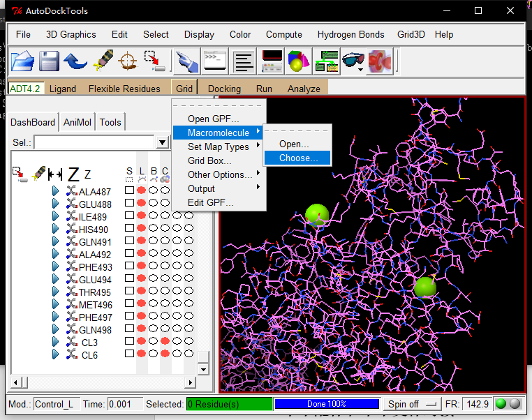532x420 pixels.
Task: Click the AutoDockTools Tk title icon
Action: (x=17, y=11)
